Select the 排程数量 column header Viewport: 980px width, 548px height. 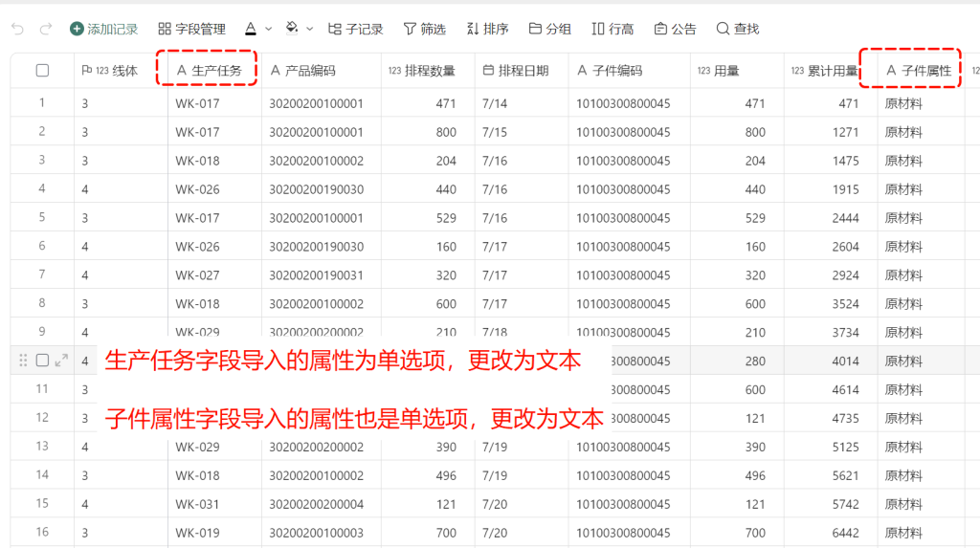(428, 71)
